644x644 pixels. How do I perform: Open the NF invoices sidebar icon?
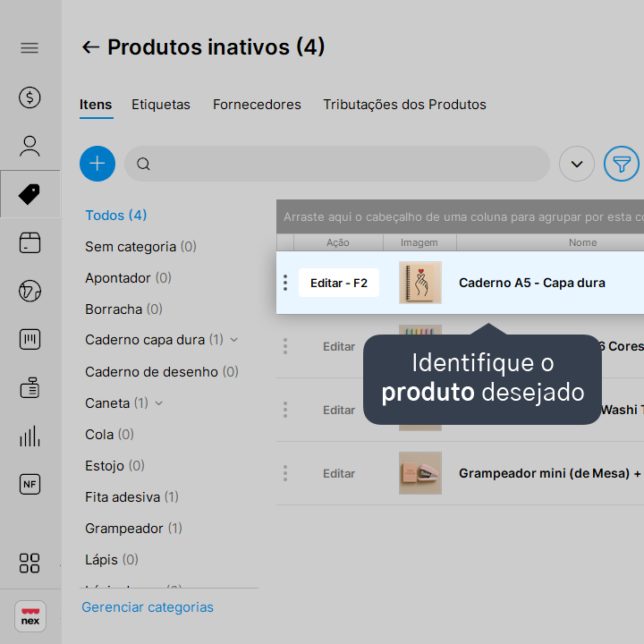point(30,484)
